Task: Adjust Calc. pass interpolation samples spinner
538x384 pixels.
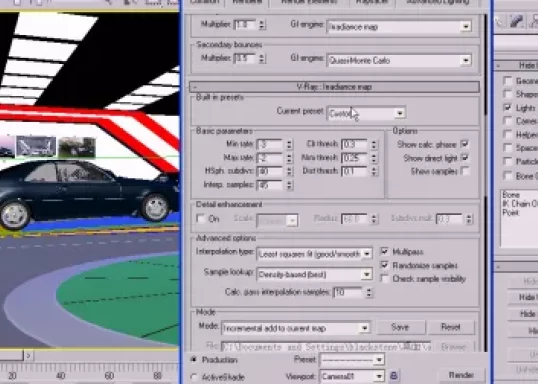Action: pyautogui.click(x=369, y=292)
